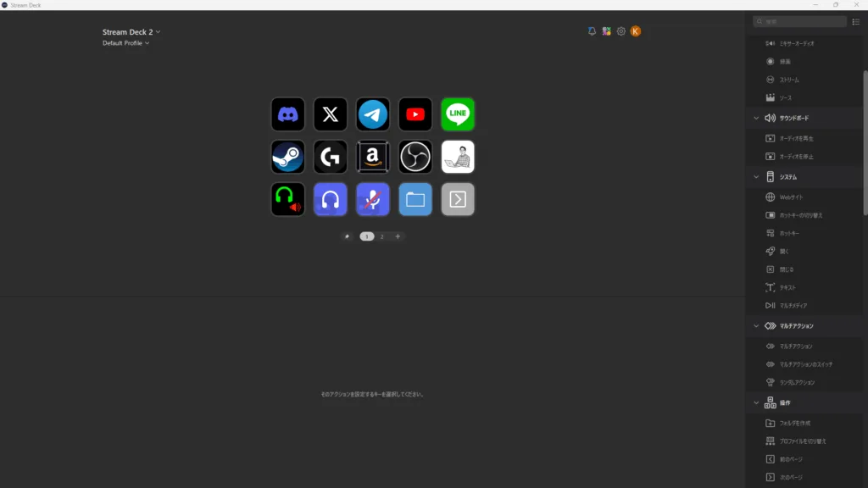
Task: Select the OBS Studio key
Action: [x=415, y=157]
